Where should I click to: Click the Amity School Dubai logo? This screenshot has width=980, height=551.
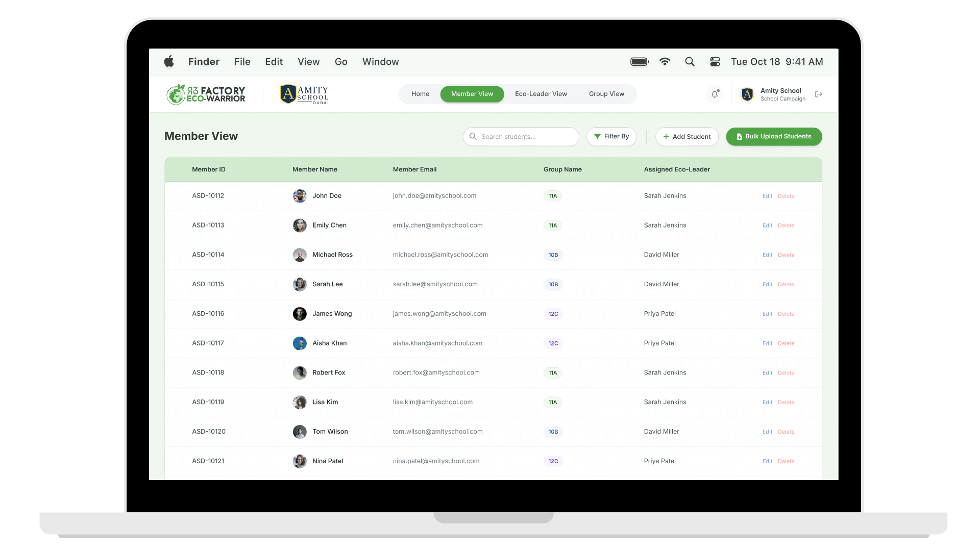(304, 94)
